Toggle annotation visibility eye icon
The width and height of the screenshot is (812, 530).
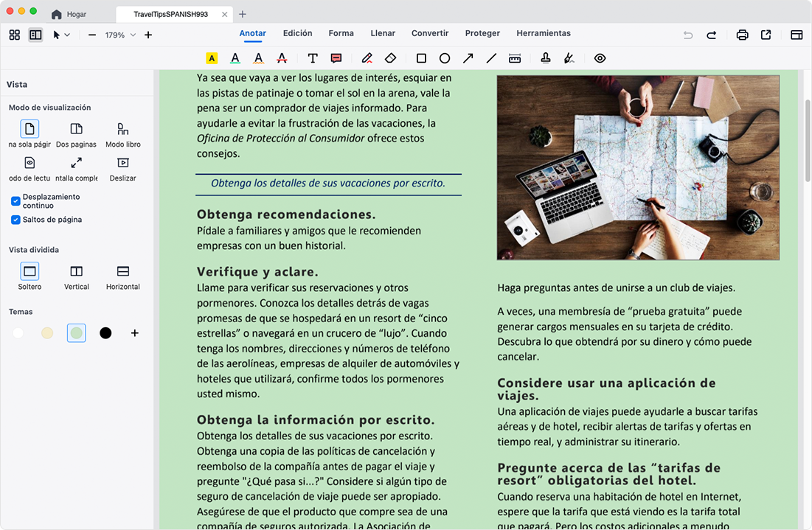pyautogui.click(x=600, y=58)
